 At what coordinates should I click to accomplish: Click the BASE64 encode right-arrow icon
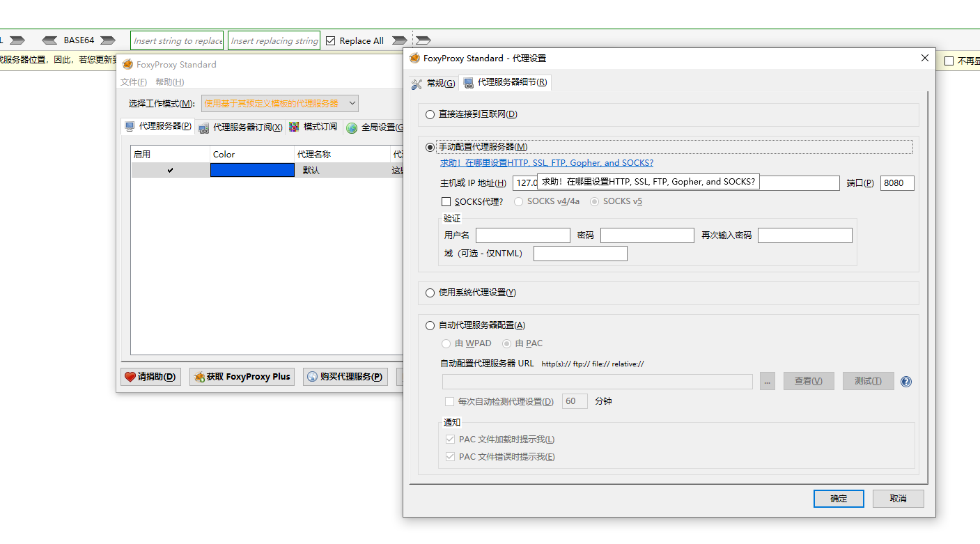point(107,40)
